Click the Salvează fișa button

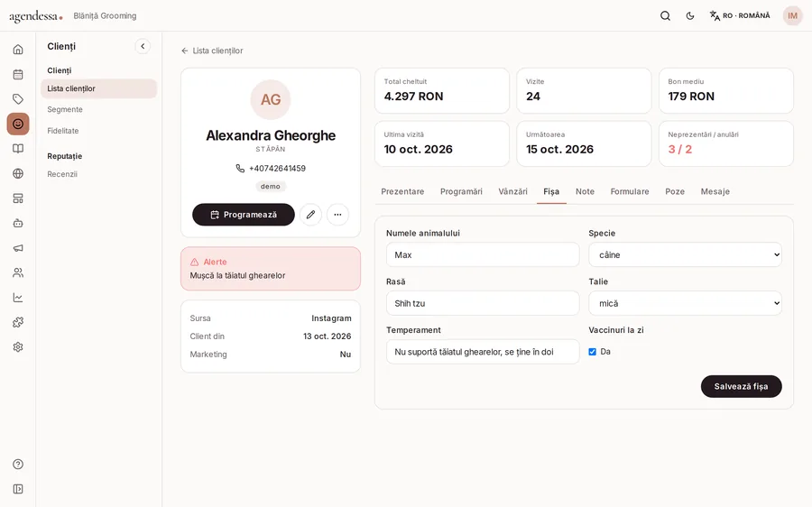[x=741, y=386]
